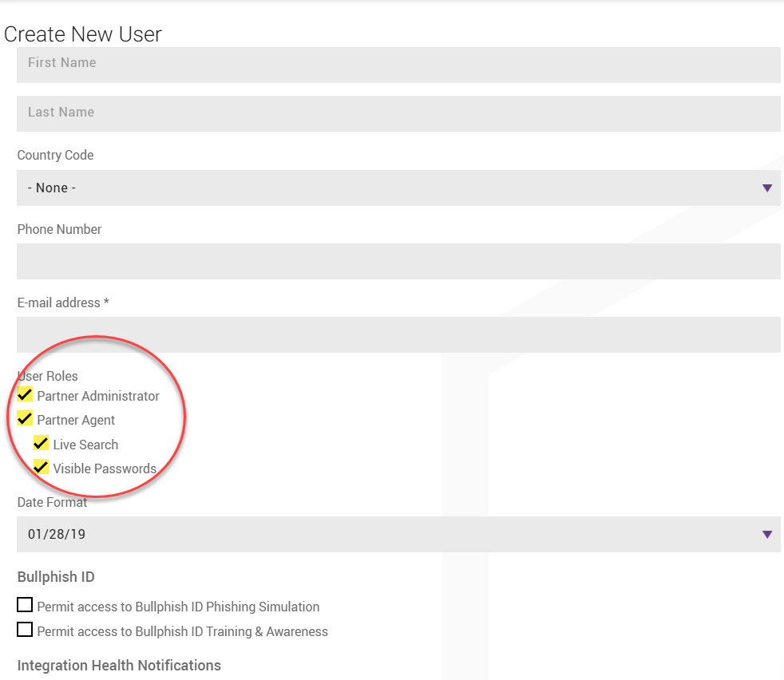Toggle the Partner Agent role checkbox
Screen dimensions: 784x680
(x=25, y=419)
